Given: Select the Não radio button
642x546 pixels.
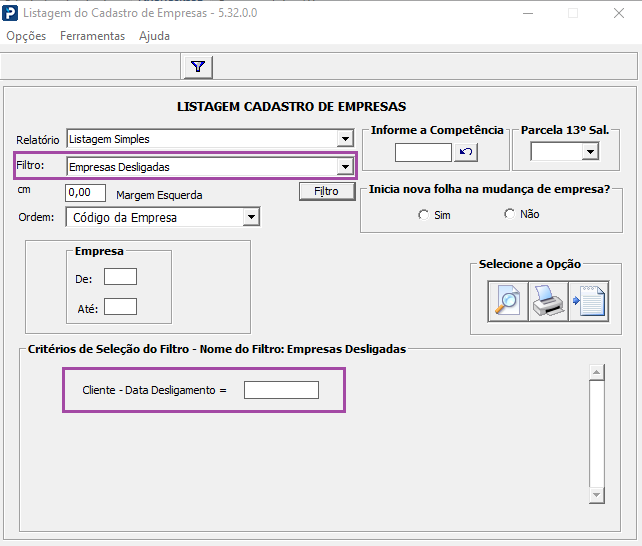Looking at the screenshot, I should (509, 214).
